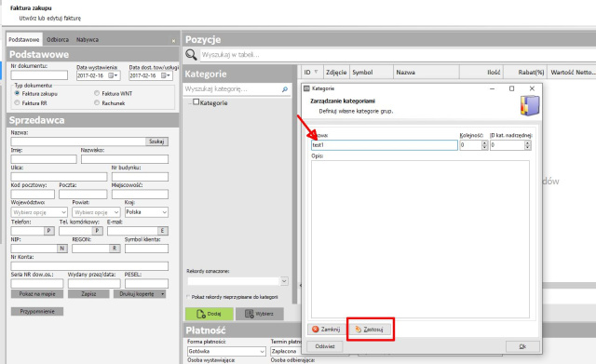Toggle Pokaż rekordy nieprzypisane do kategorii checkbox
The height and width of the screenshot is (364, 596).
[188, 297]
